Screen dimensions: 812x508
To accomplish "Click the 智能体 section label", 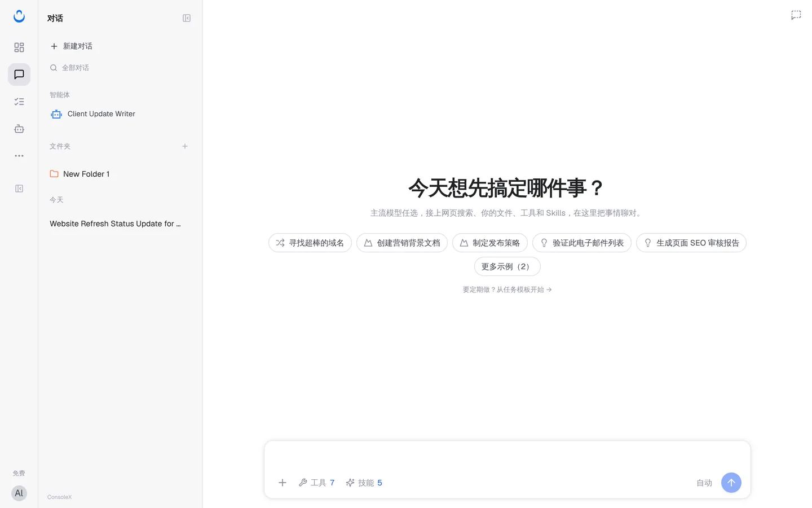I will click(60, 95).
